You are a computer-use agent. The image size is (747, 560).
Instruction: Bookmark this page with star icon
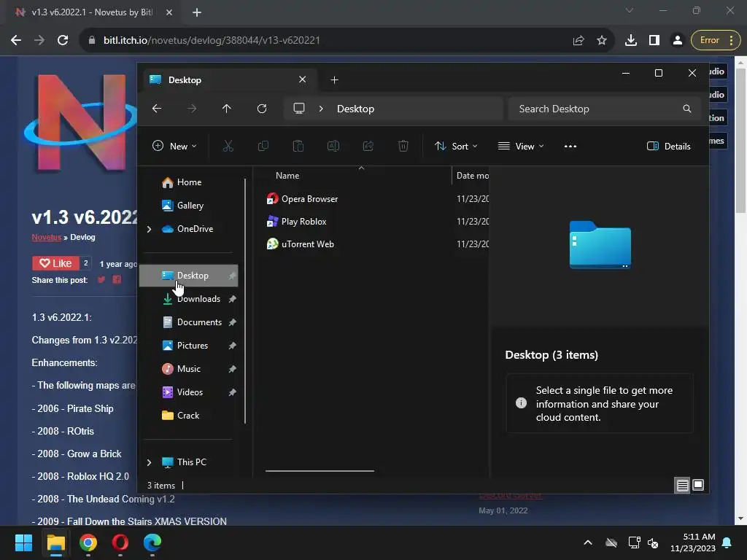tap(602, 40)
